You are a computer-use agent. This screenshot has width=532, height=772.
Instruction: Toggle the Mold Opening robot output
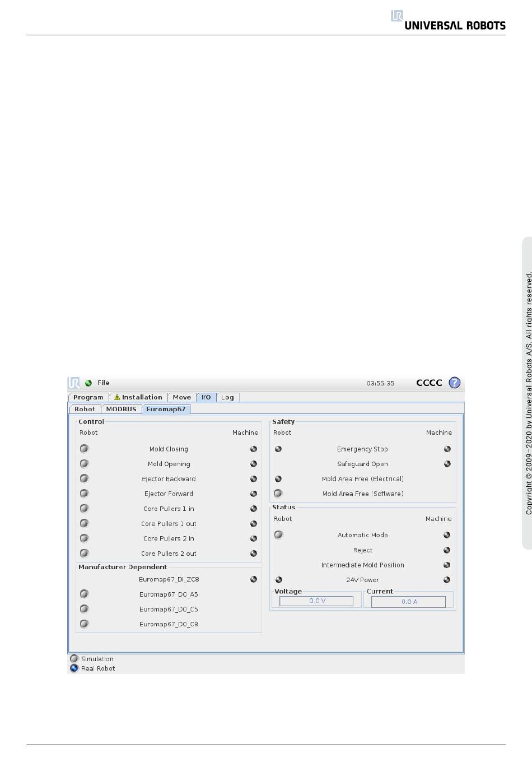85,464
